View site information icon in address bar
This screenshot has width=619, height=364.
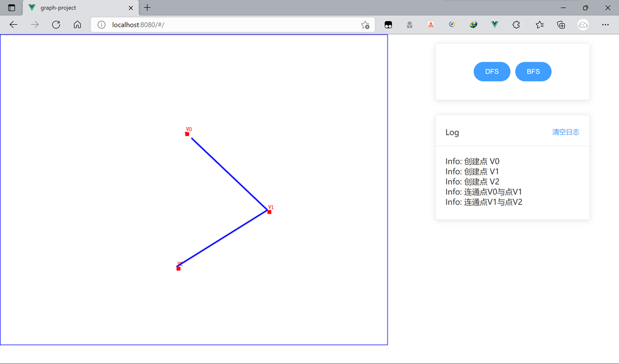(x=101, y=25)
